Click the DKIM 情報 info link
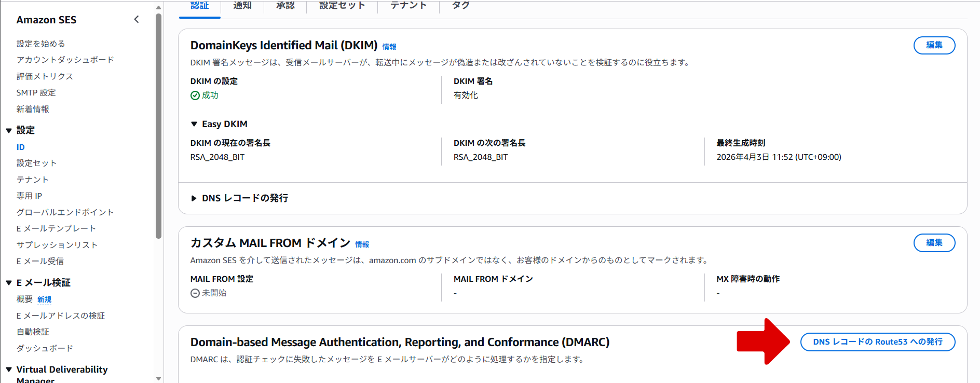980x383 pixels. [389, 47]
